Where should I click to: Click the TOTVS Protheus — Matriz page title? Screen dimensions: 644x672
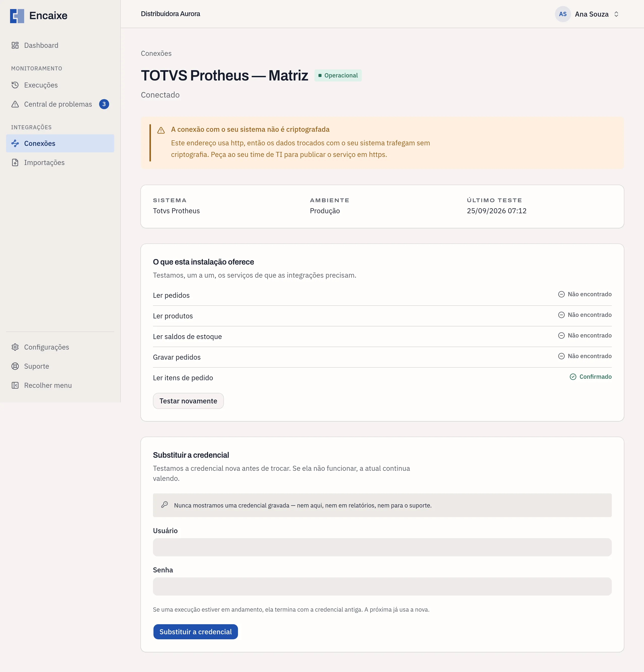(x=225, y=76)
